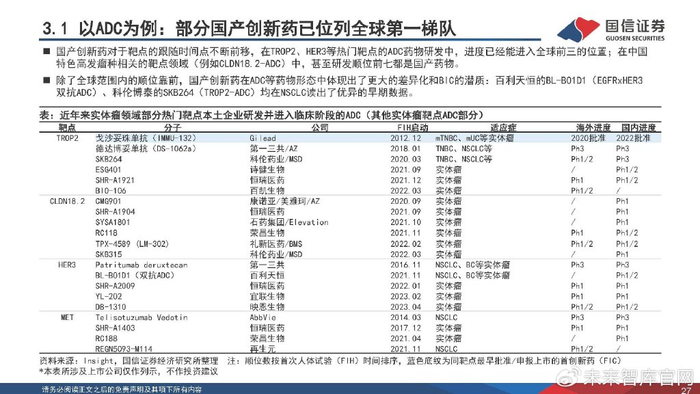Click the 2020批准 overseas progress cell
This screenshot has width=700, height=394.
(588, 138)
